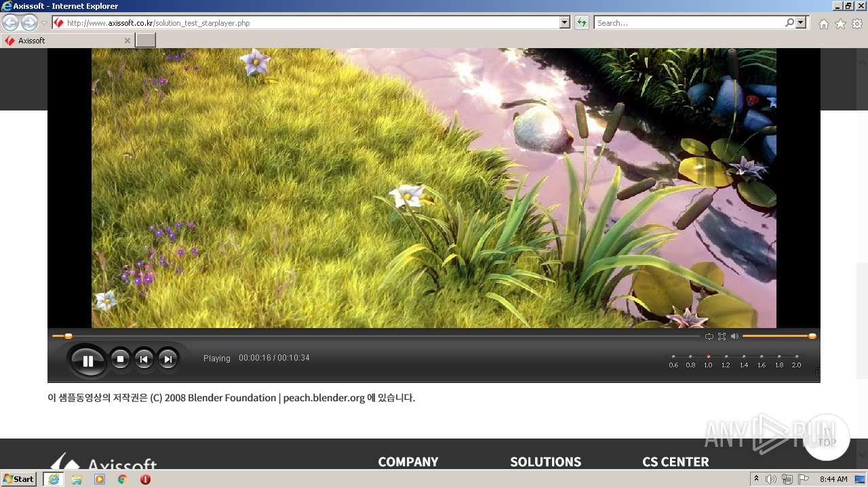Select the 1.0 playback speed
This screenshot has height=488, width=868.
pyautogui.click(x=708, y=361)
